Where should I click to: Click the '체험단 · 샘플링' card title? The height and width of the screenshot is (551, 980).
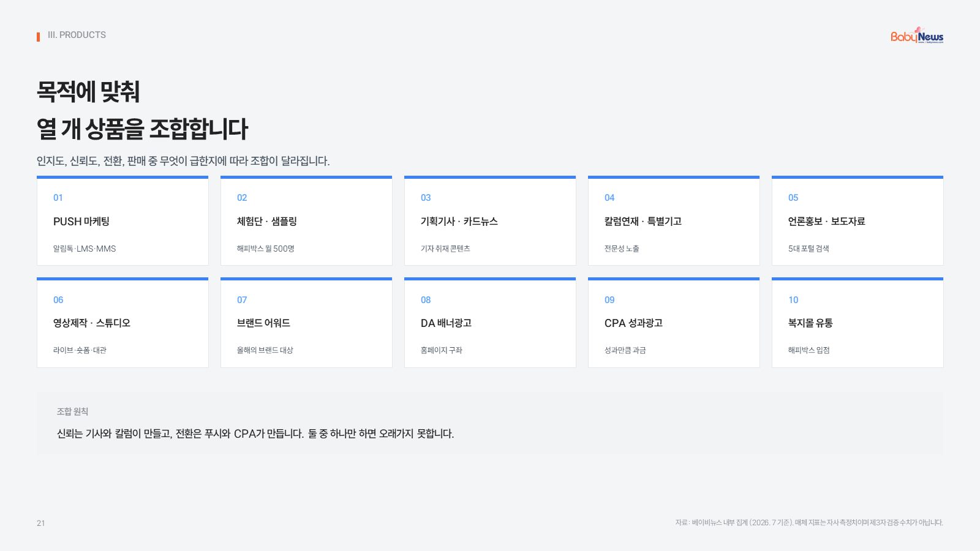click(x=267, y=222)
